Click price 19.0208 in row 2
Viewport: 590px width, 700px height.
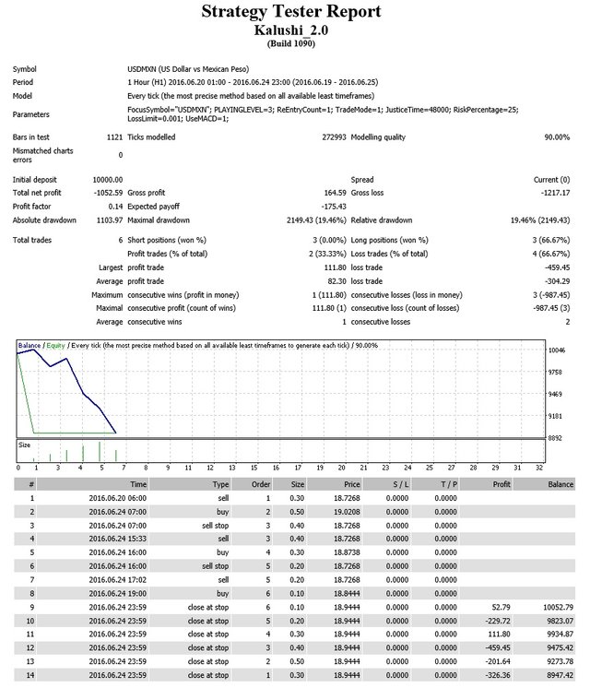[x=347, y=512]
